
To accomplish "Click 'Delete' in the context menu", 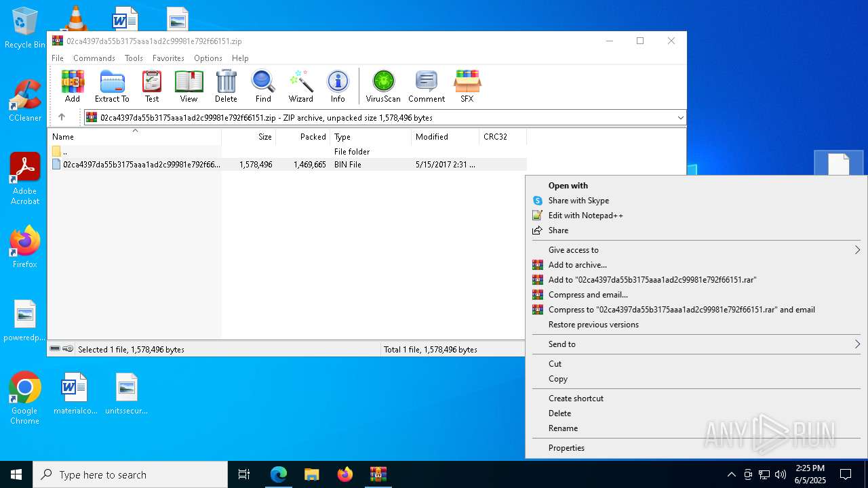I will (x=696, y=413).
